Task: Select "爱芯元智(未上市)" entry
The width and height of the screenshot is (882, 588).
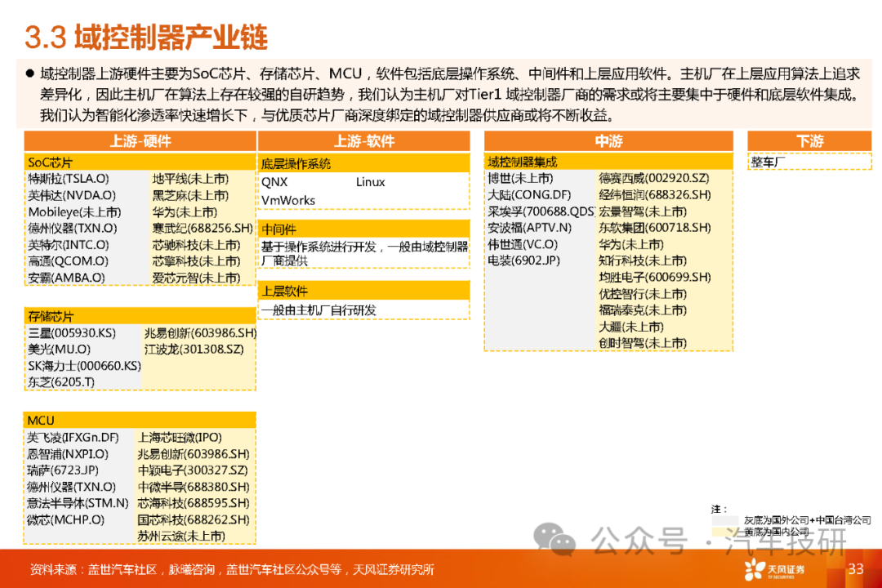Action: (x=196, y=278)
